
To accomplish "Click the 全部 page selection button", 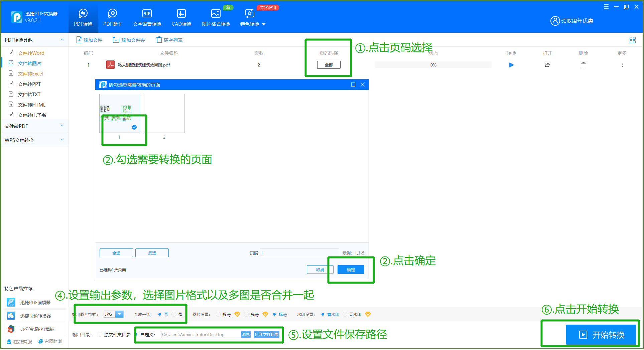I will click(x=329, y=65).
